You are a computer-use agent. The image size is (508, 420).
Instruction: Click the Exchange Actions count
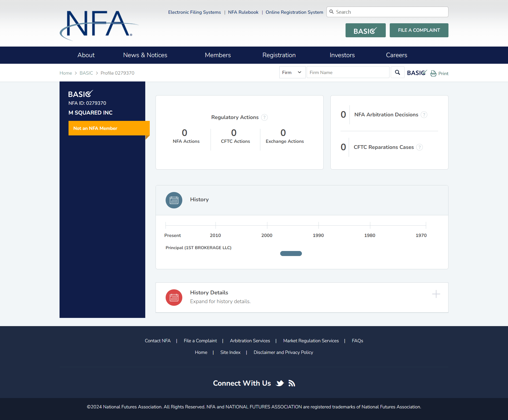coord(283,133)
